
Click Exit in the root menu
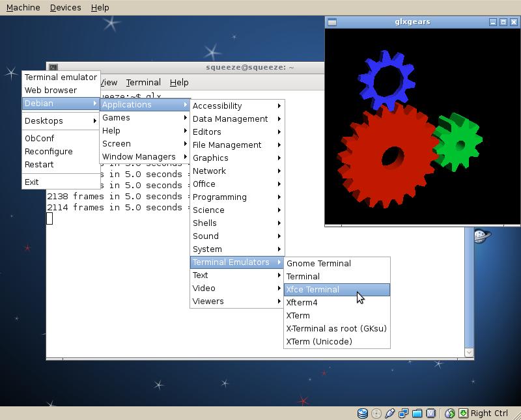(32, 182)
